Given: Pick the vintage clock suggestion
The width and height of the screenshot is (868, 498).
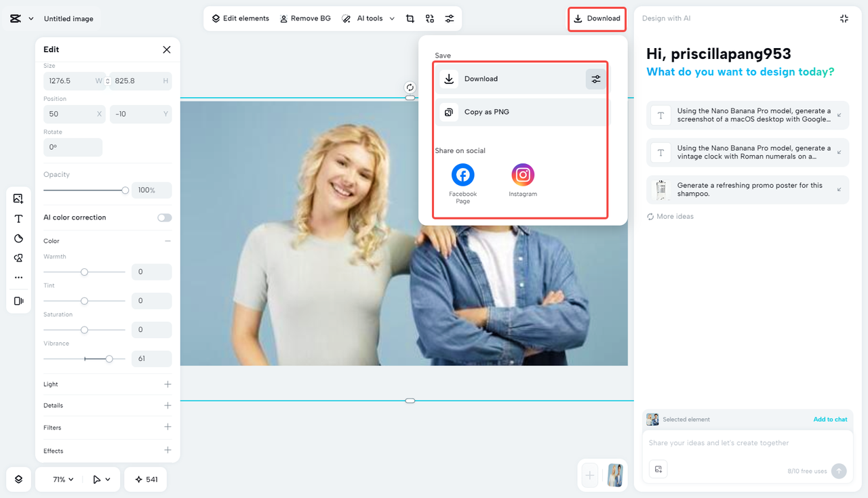Looking at the screenshot, I should click(x=748, y=152).
